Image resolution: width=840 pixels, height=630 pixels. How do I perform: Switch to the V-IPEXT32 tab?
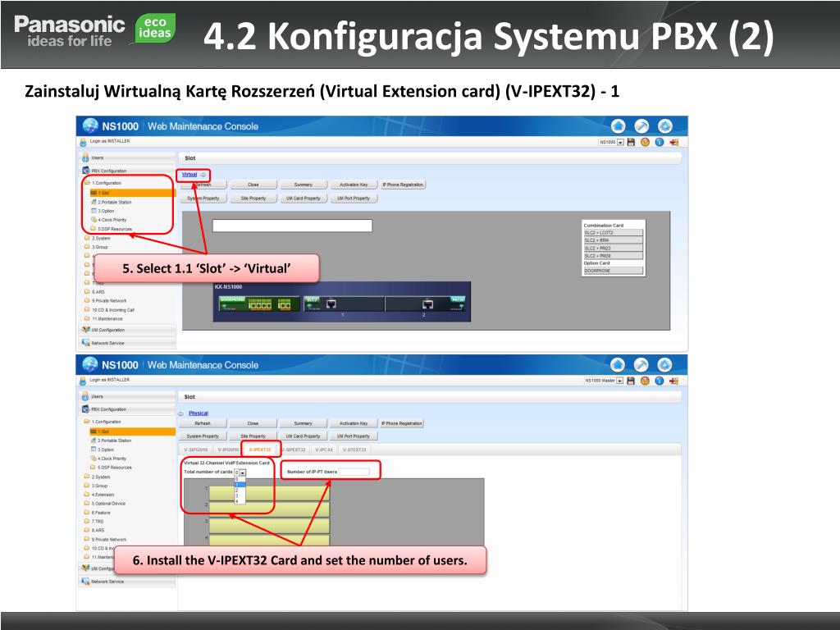pos(260,450)
